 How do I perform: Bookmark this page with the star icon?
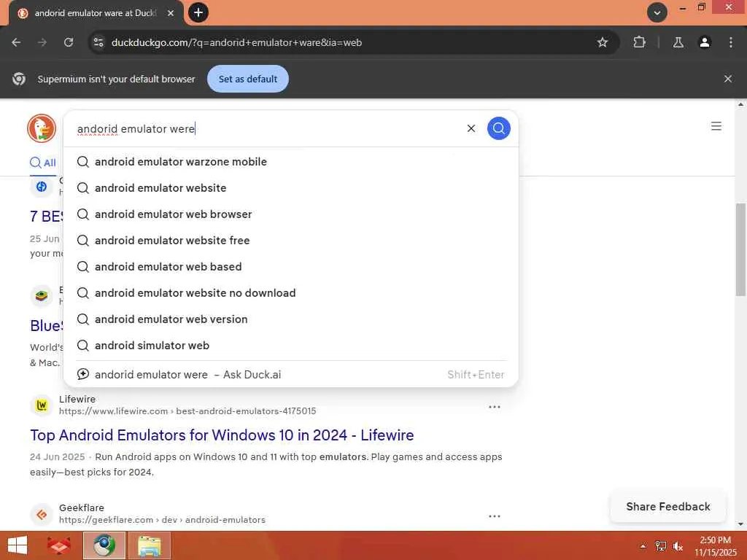click(x=602, y=42)
